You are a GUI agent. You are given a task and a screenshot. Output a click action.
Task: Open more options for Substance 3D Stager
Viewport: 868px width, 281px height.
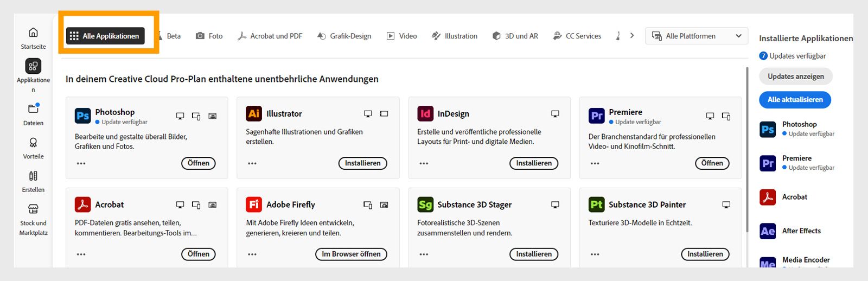(x=424, y=254)
